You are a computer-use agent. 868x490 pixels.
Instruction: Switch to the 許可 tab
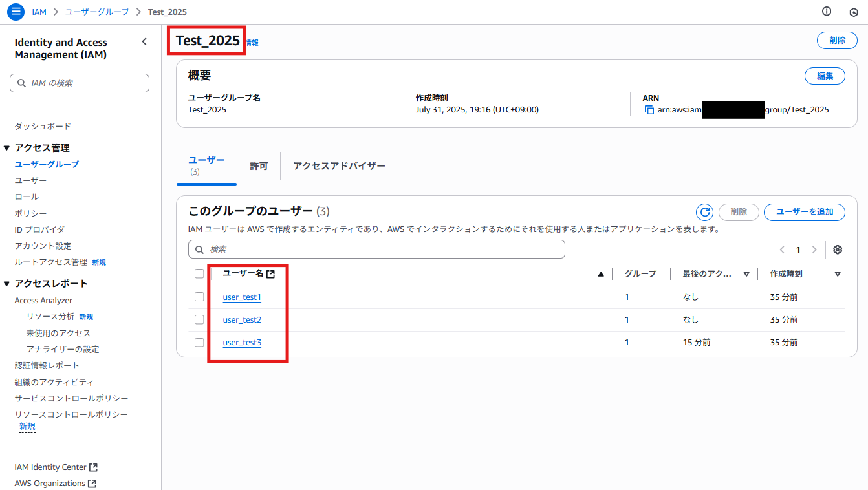(259, 166)
